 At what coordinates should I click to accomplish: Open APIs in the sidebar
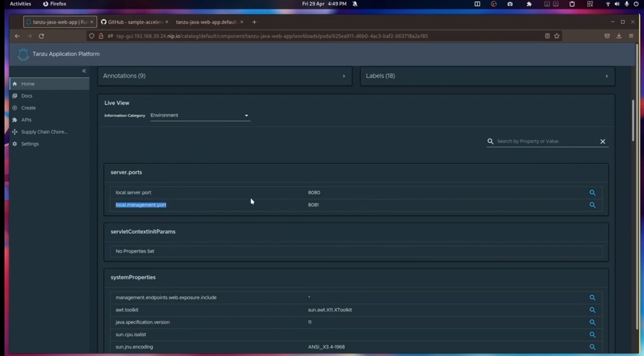50,120
